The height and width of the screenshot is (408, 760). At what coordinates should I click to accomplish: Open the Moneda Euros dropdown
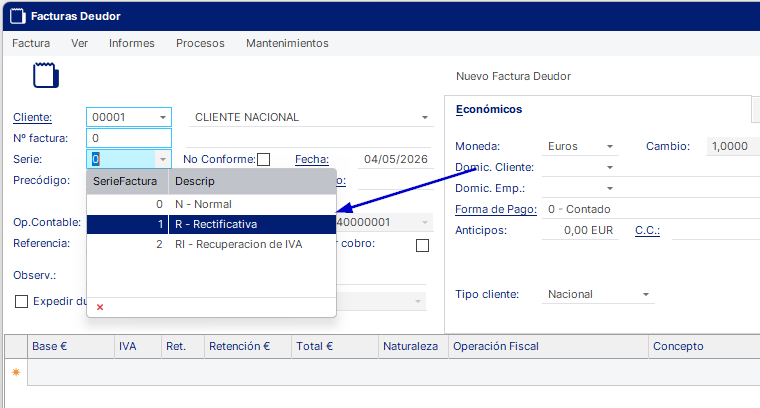click(x=610, y=146)
